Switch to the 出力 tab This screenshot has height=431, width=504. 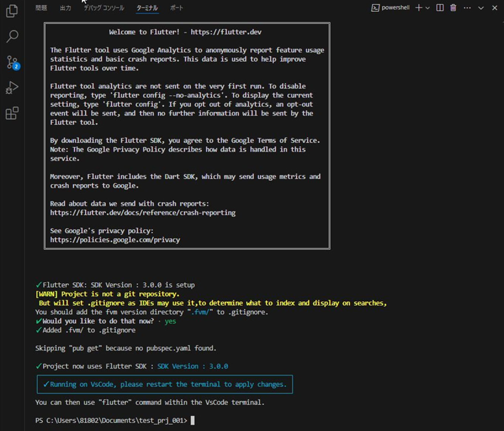(x=65, y=8)
